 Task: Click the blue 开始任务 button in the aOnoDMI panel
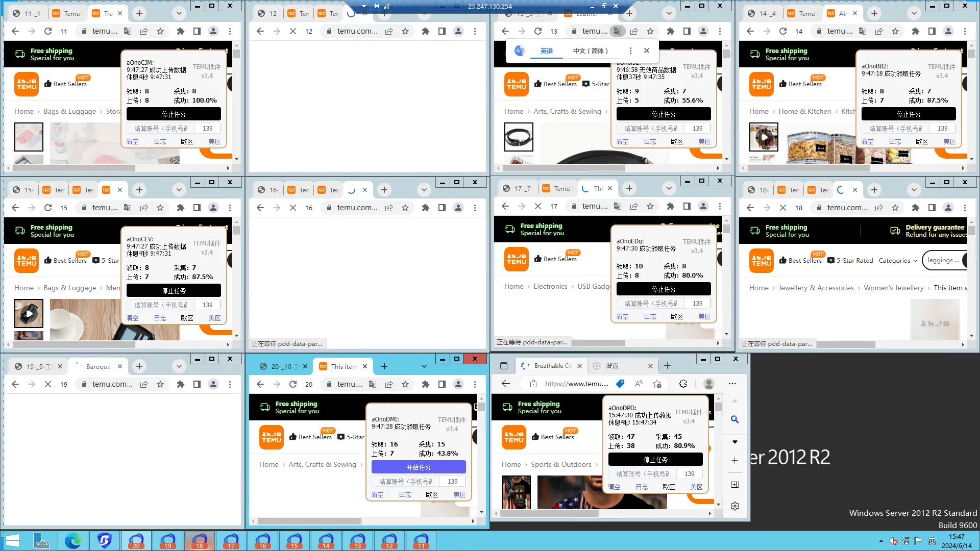(419, 467)
